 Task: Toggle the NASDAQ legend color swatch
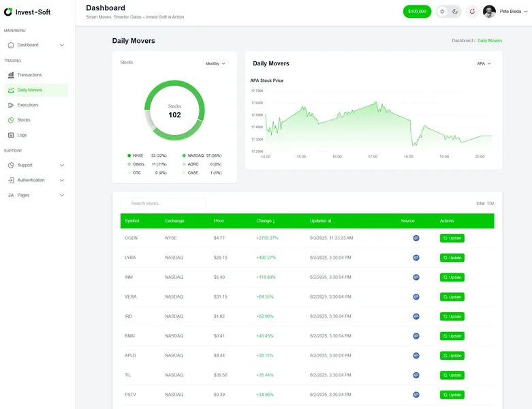point(184,155)
